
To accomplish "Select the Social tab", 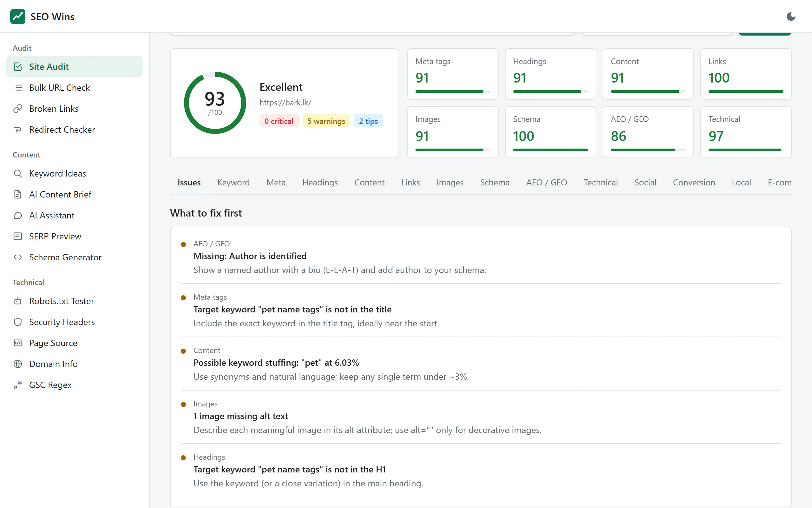I will pyautogui.click(x=645, y=183).
